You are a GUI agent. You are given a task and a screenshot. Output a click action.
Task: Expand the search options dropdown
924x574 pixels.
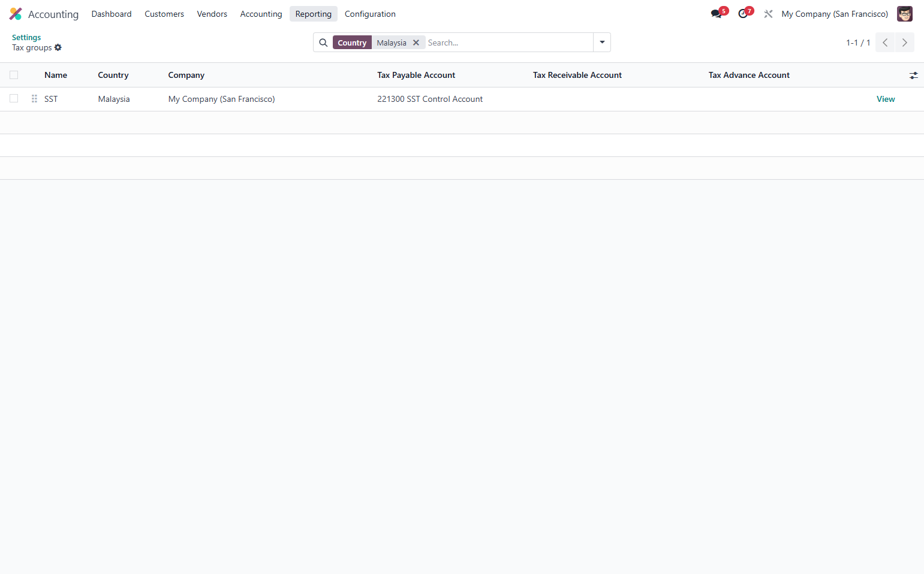click(602, 43)
